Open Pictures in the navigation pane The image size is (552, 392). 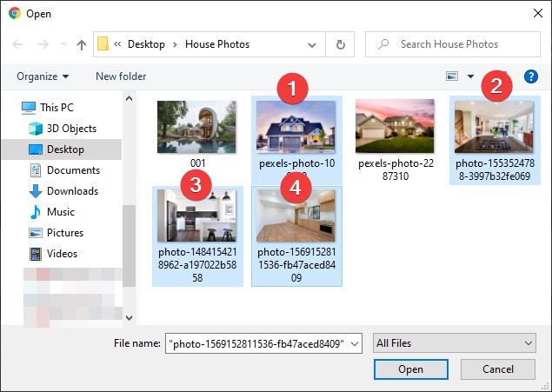tap(65, 233)
